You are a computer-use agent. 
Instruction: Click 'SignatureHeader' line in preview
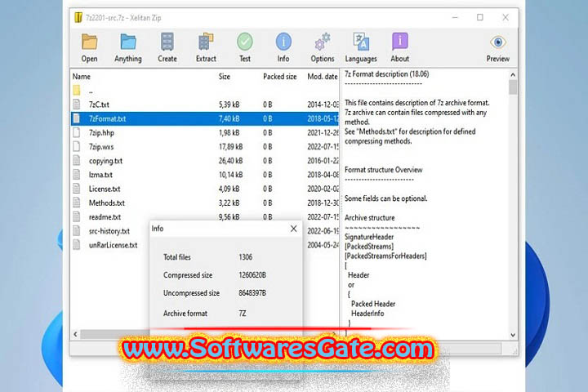point(369,237)
